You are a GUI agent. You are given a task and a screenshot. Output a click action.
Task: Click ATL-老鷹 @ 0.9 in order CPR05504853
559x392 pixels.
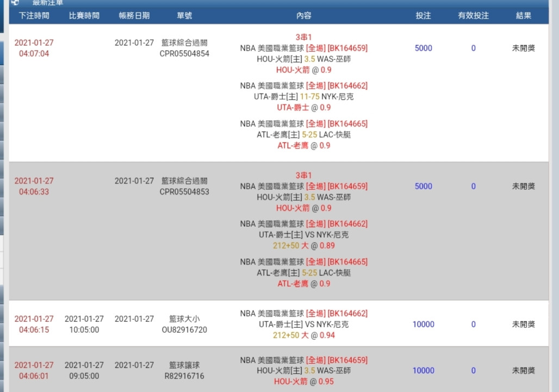304,284
